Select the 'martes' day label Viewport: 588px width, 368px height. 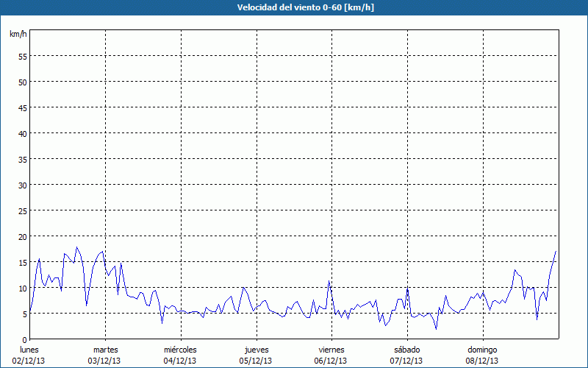[x=105, y=350]
